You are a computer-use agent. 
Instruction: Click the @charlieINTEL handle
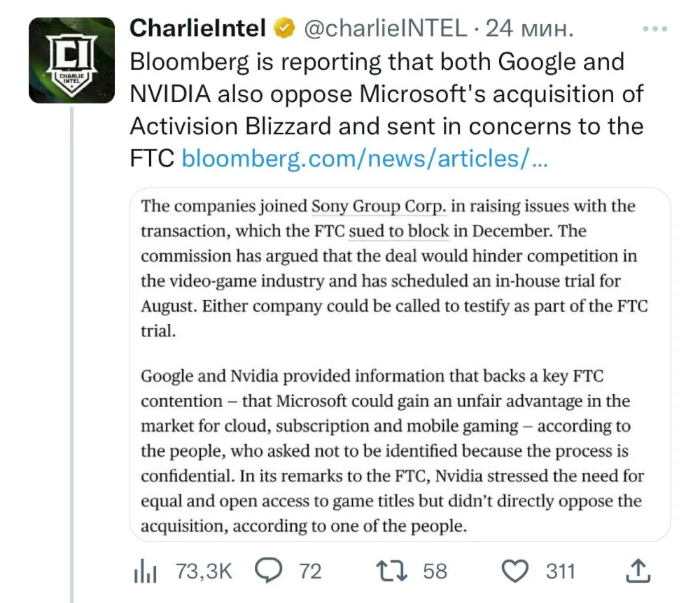point(385,29)
